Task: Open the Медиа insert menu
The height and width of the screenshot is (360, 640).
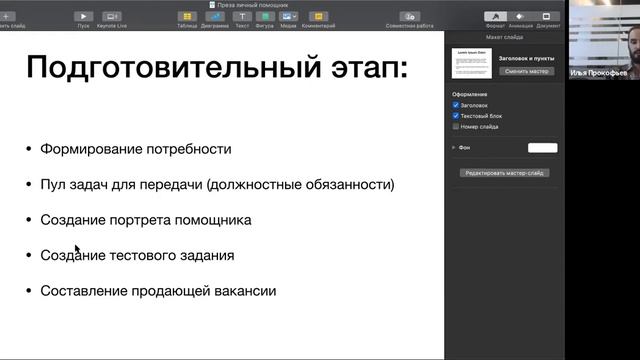Action: point(288,16)
